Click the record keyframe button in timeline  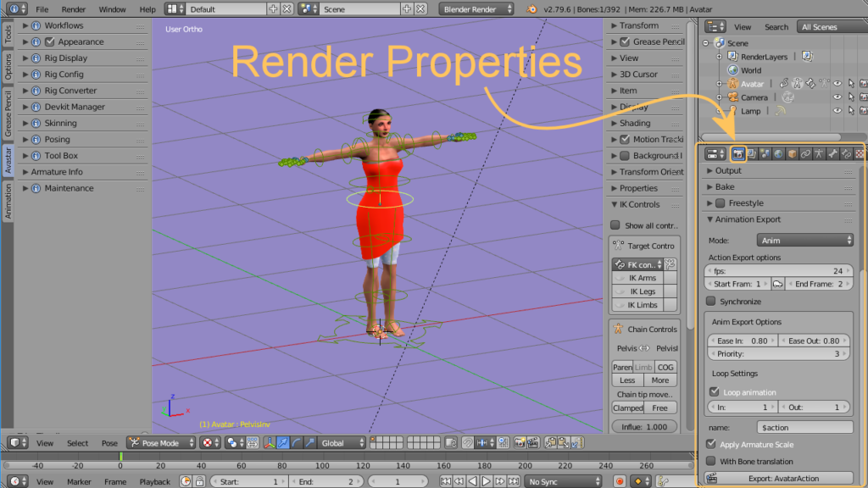pyautogui.click(x=620, y=481)
